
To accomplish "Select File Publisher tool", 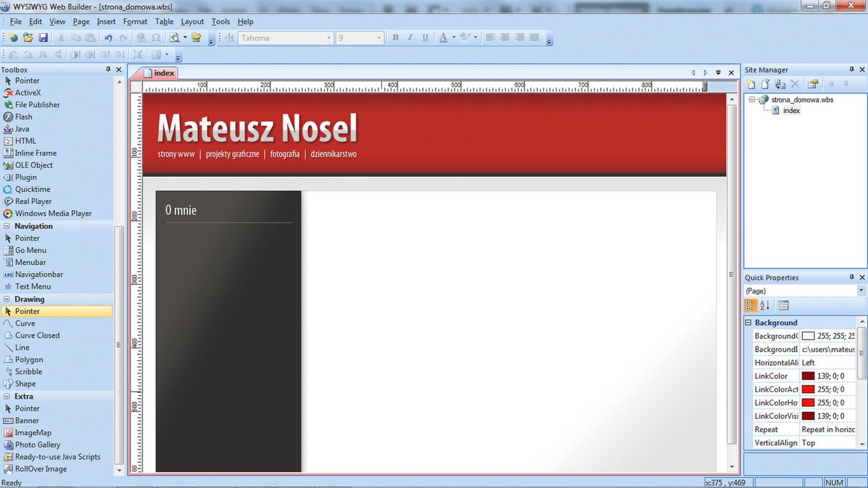I will coord(37,104).
